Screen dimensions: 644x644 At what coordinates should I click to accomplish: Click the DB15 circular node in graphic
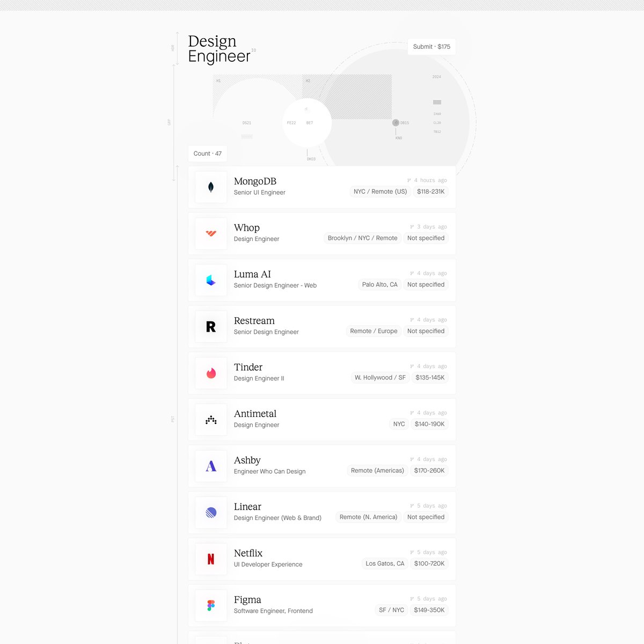(396, 123)
